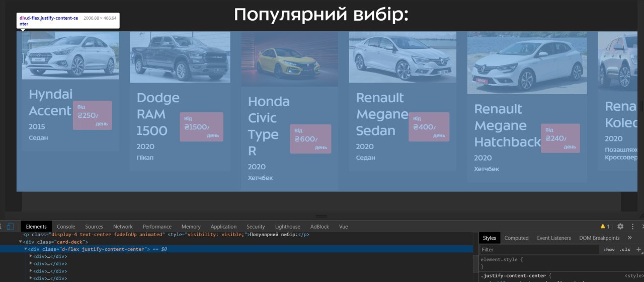Click the Hyundai Accent car photo
644x282 pixels.
tap(70, 55)
